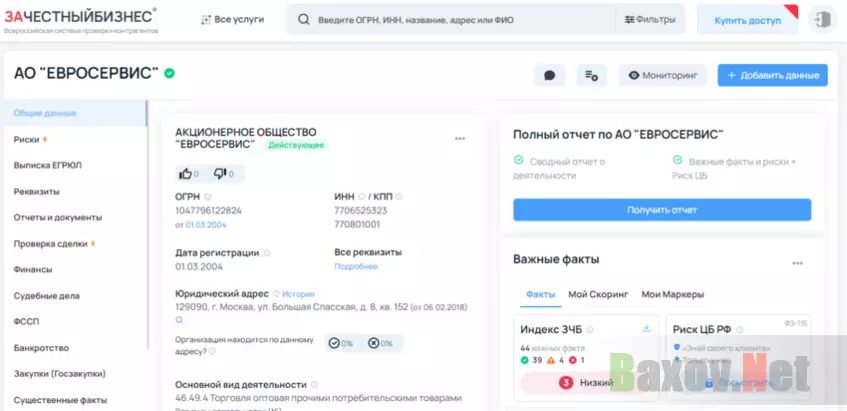Click the 01.03.2004 ОГРН date link
The image size is (847, 411).
tap(206, 225)
